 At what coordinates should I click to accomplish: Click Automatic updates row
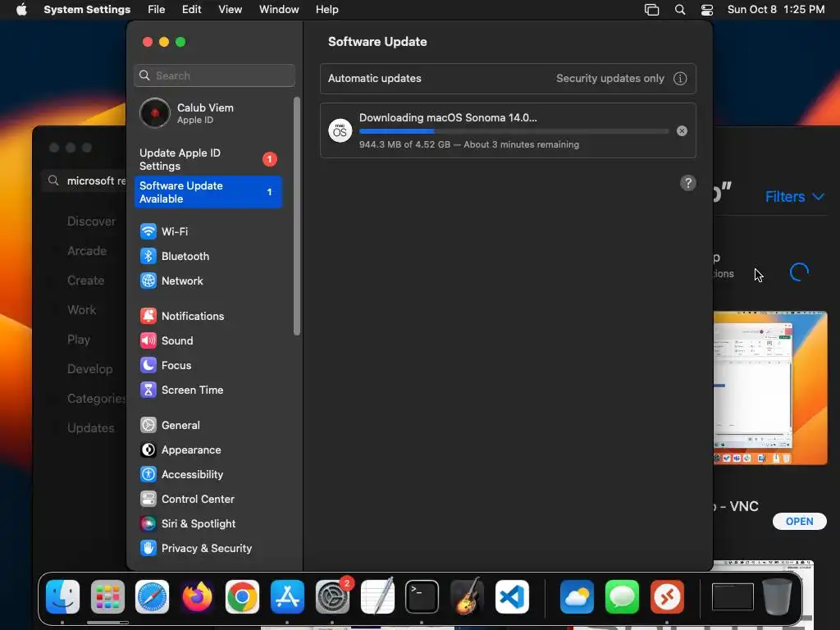click(x=508, y=79)
